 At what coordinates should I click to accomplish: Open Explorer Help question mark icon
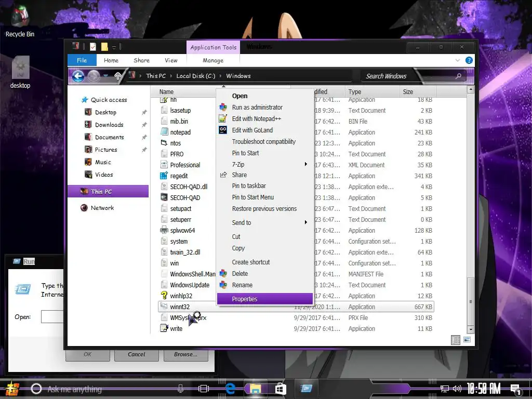469,60
